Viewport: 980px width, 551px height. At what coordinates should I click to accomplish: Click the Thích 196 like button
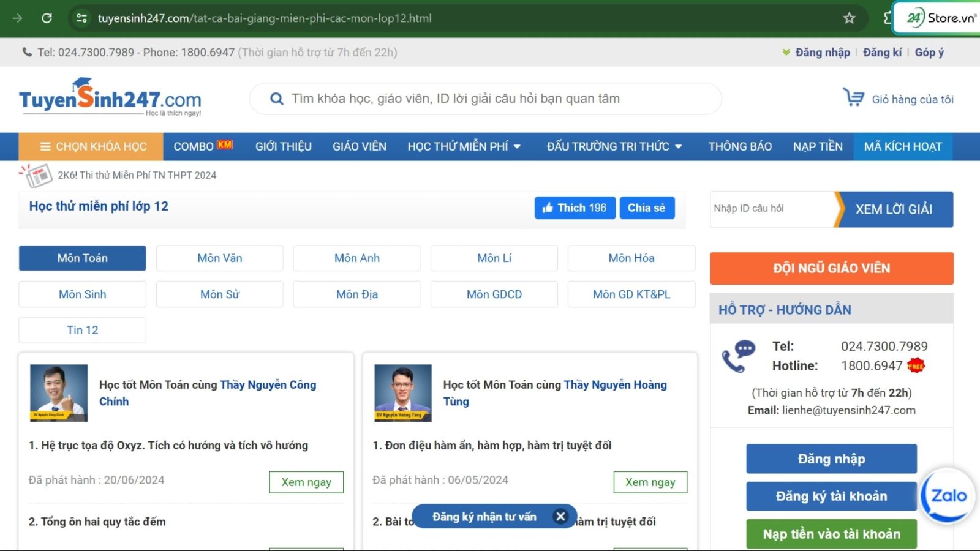[x=575, y=208]
